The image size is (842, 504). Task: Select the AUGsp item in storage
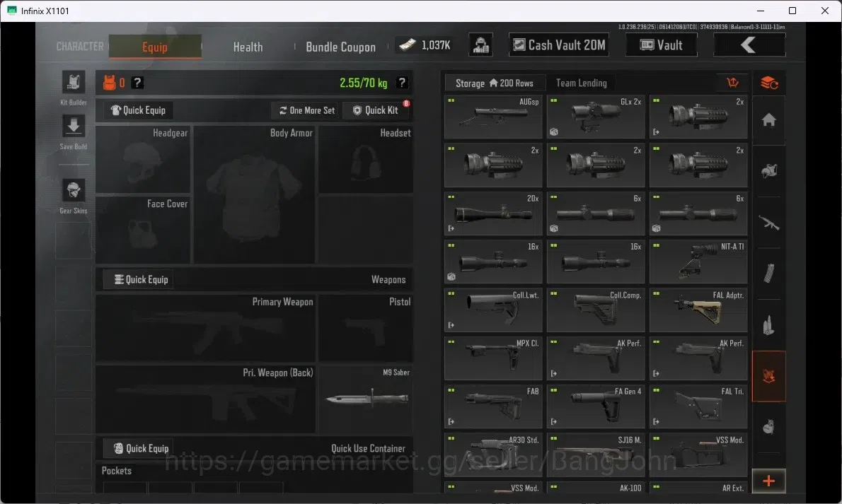click(493, 117)
